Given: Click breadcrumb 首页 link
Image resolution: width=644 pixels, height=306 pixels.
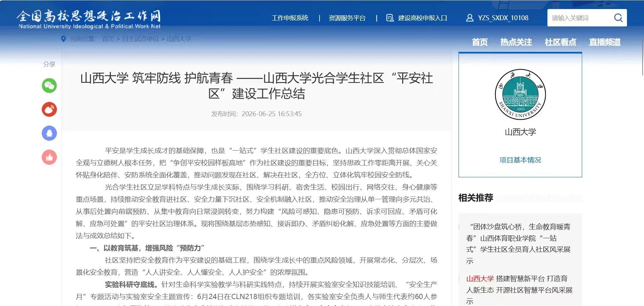Looking at the screenshot, I should [x=108, y=39].
